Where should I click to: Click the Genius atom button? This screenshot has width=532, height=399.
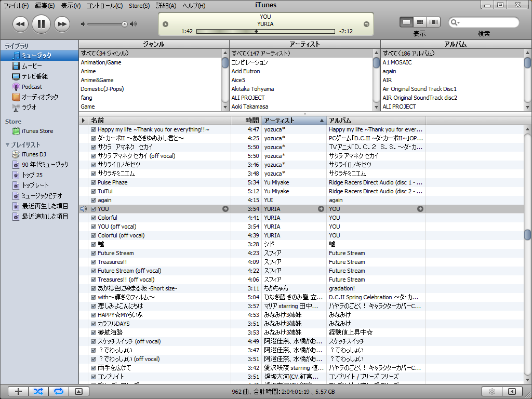pyautogui.click(x=492, y=392)
